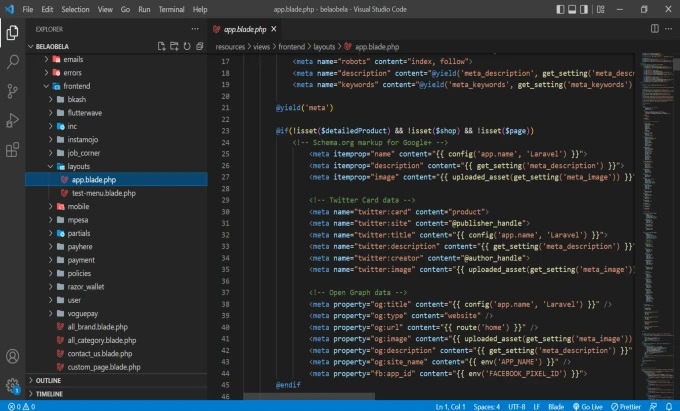Expand the TIMELINE section
The image size is (680, 411).
(50, 395)
